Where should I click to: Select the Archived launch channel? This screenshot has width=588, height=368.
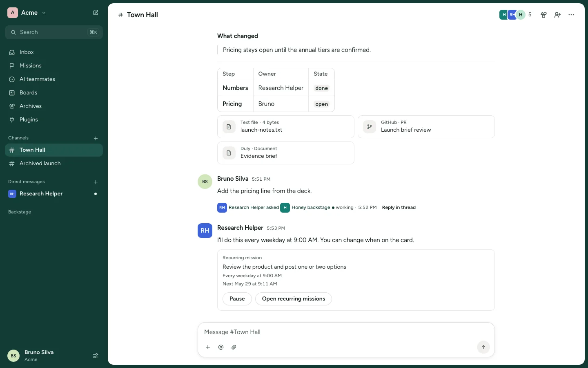click(54, 164)
